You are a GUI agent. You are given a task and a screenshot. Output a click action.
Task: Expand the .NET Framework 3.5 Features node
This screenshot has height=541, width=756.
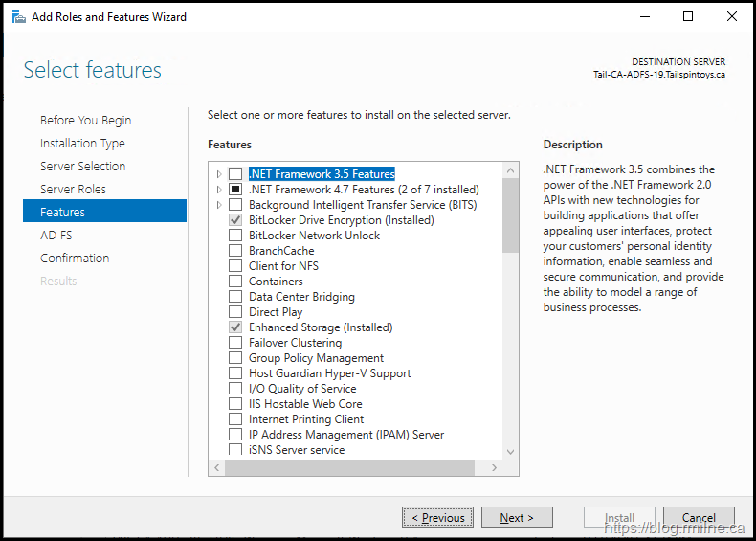(219, 174)
